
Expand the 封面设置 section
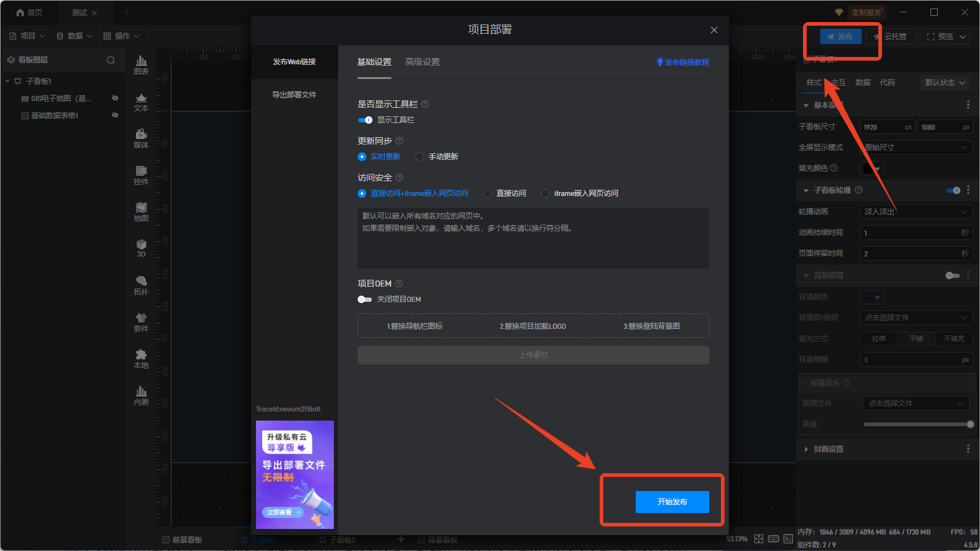806,449
